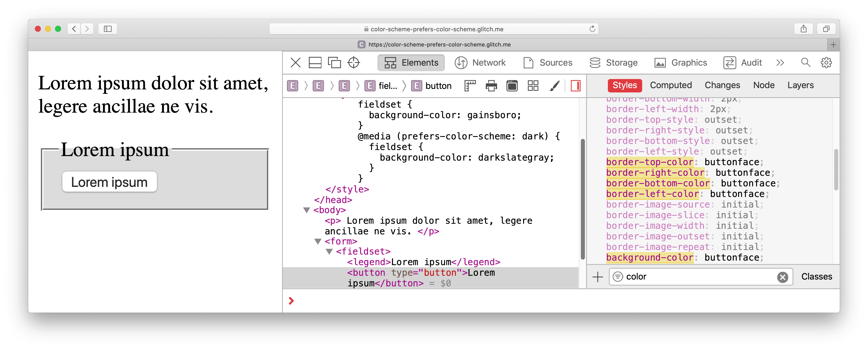
Task: Switch to the Changes tab
Action: pyautogui.click(x=721, y=85)
